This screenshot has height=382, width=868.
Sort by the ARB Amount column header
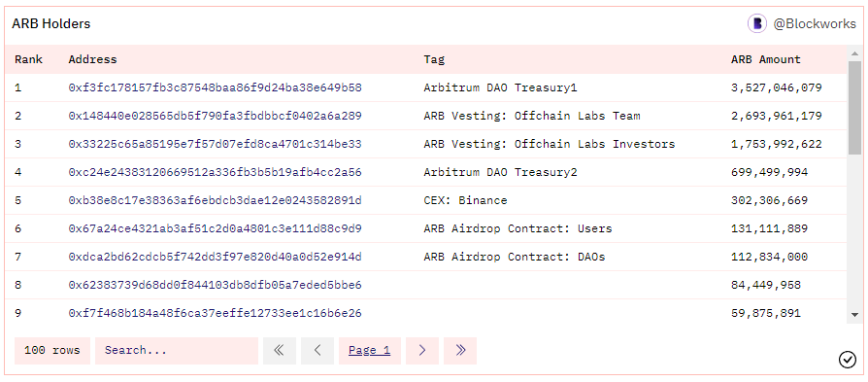point(766,59)
